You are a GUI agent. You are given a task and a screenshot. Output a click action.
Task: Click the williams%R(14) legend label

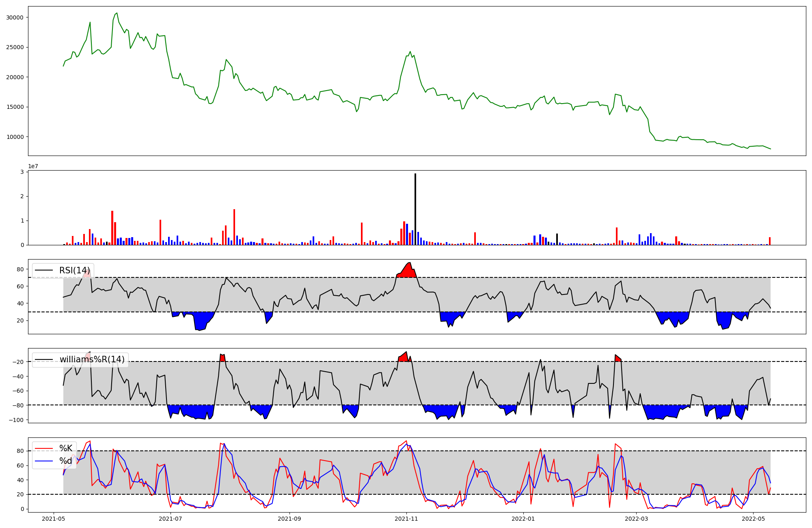(x=92, y=359)
